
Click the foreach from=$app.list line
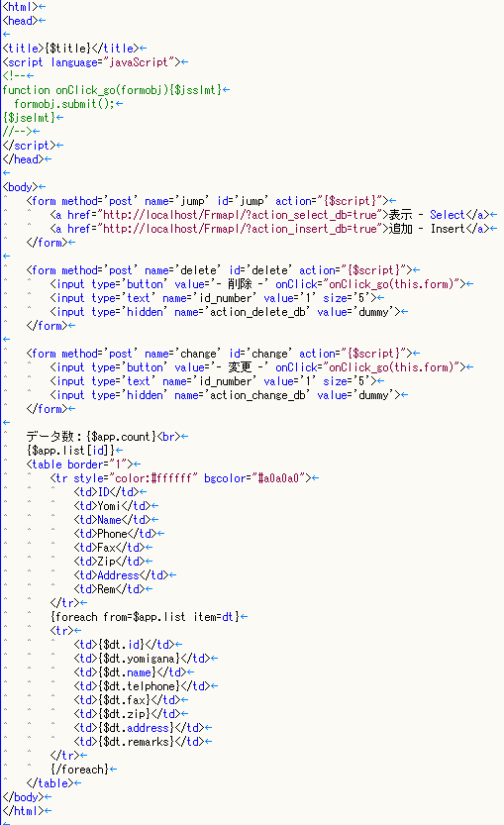[146, 617]
